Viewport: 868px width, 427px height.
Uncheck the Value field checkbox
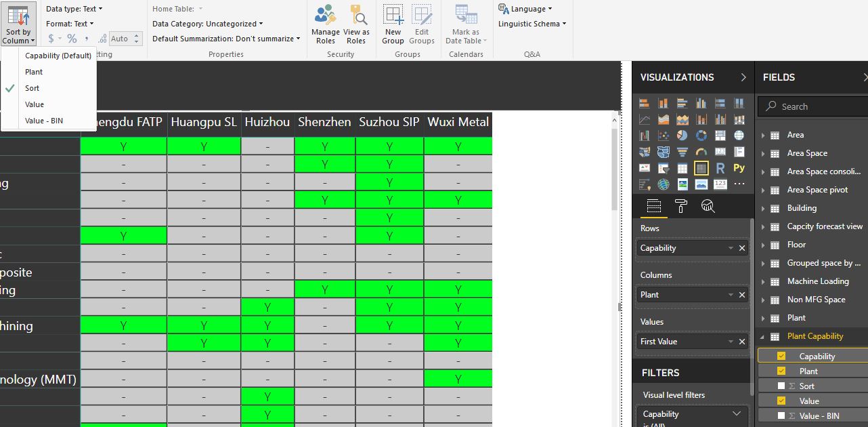click(781, 401)
